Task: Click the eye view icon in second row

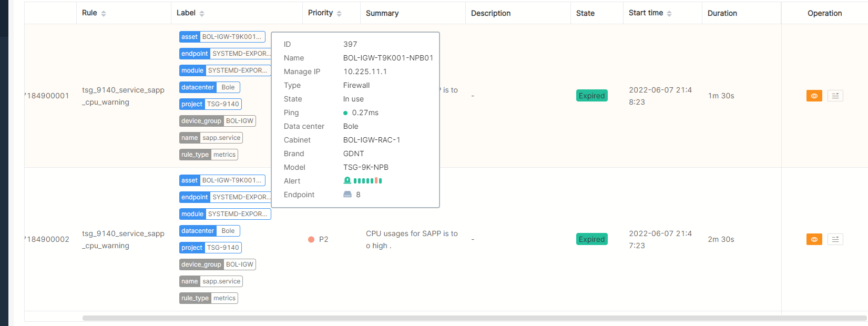Action: pyautogui.click(x=814, y=239)
